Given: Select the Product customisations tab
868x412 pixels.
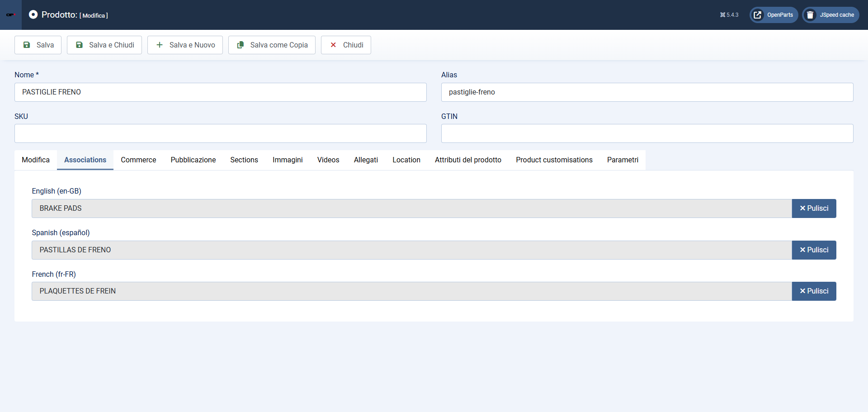Looking at the screenshot, I should click(x=554, y=160).
